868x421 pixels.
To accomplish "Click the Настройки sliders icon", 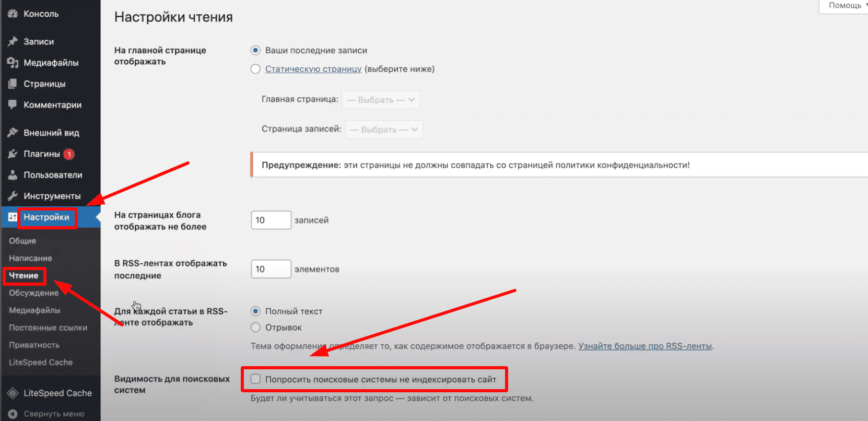I will point(13,217).
